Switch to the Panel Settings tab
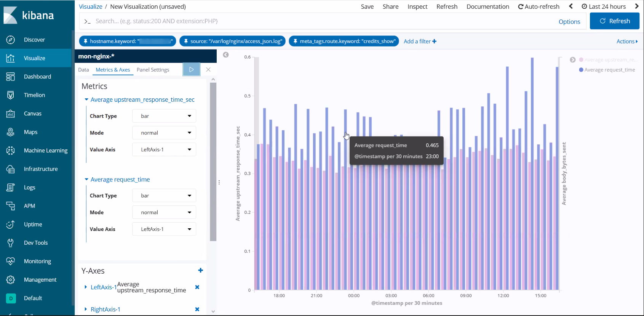The image size is (644, 316). pos(153,70)
